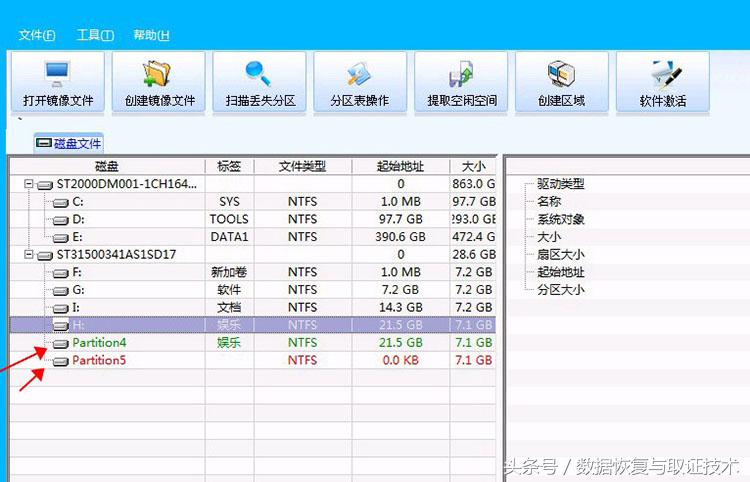This screenshot has width=750, height=482.
Task: Select the F: partition
Action: point(253,272)
